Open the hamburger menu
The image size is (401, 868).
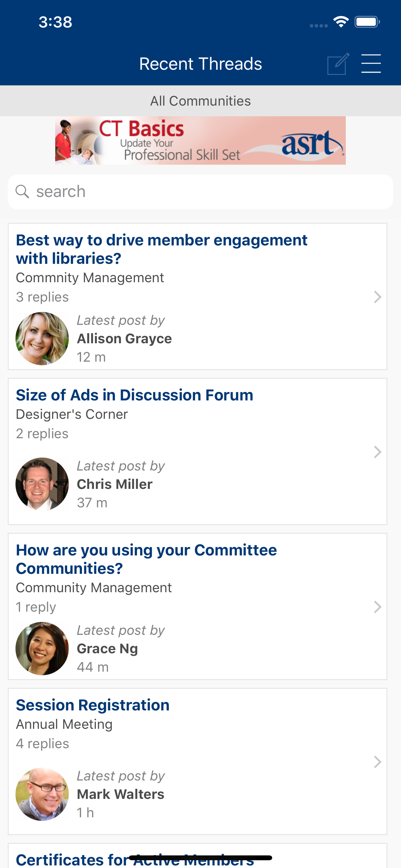[371, 63]
